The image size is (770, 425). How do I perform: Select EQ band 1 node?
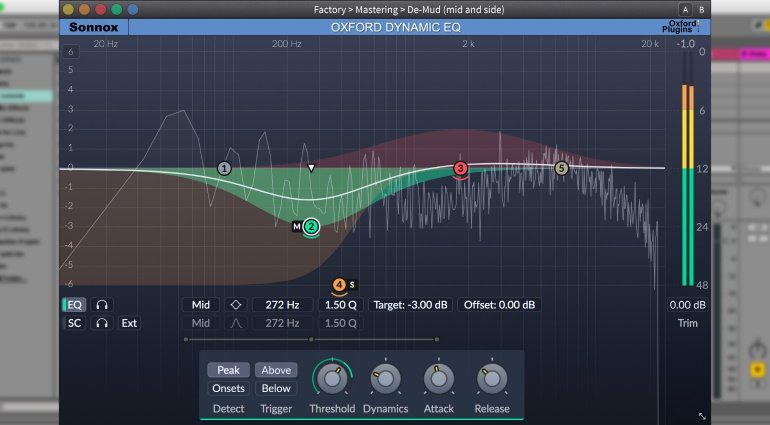[224, 168]
